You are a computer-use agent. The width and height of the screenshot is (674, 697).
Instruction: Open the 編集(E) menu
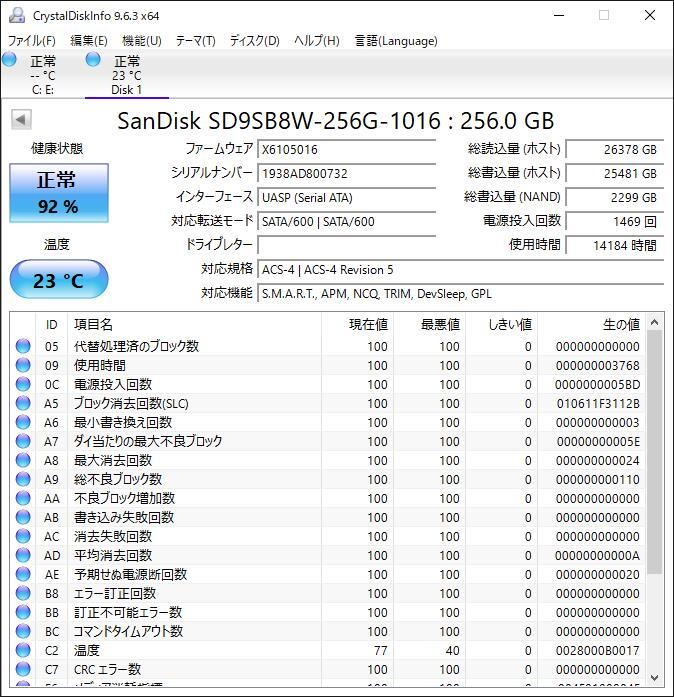click(x=89, y=41)
